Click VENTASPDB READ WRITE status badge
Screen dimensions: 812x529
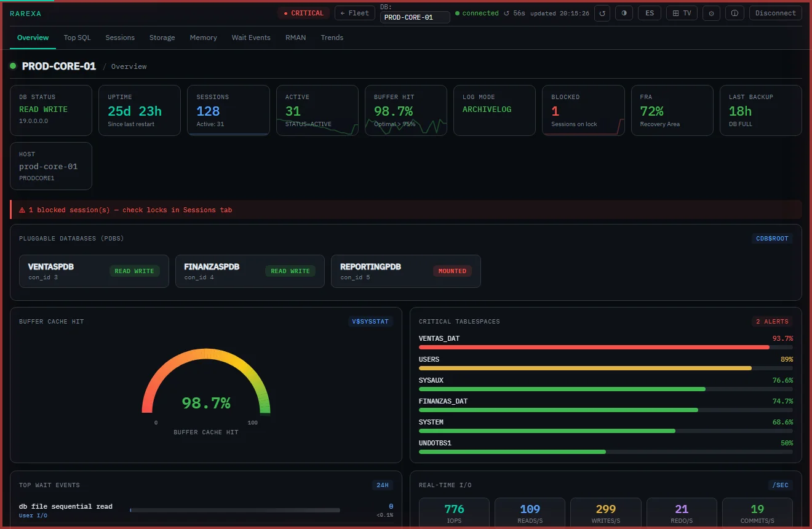coord(135,271)
